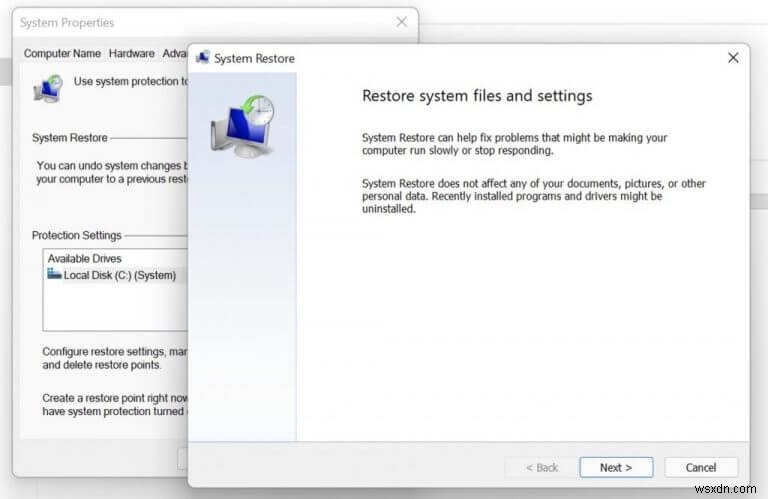Select Local Disk (C:) (System) drive row

pyautogui.click(x=116, y=275)
